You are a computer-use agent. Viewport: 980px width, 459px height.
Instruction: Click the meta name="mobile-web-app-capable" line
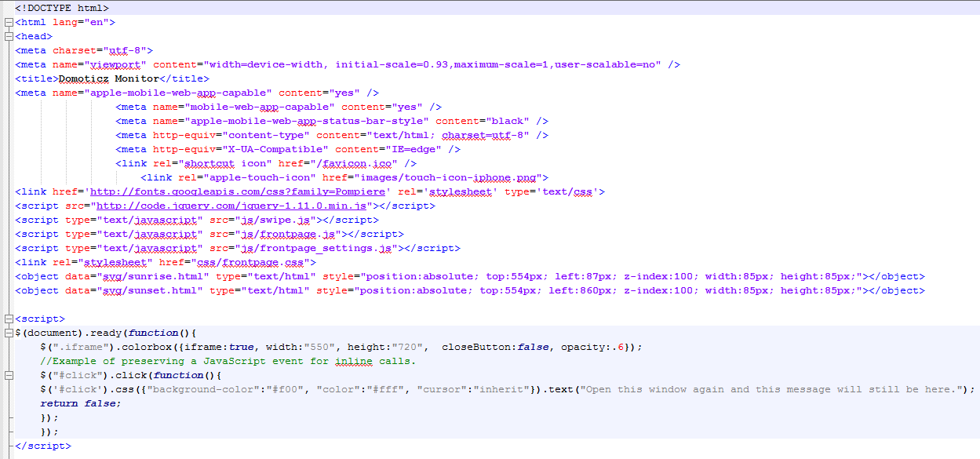[279, 107]
